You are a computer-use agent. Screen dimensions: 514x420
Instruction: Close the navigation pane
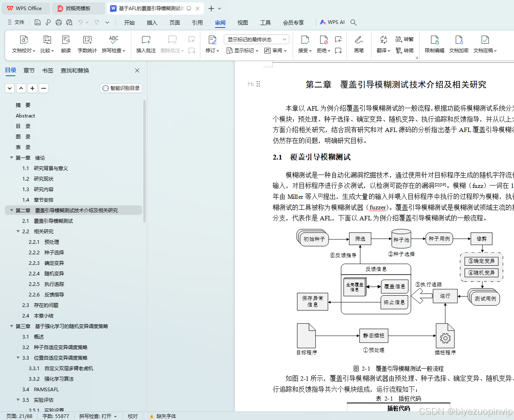point(137,70)
